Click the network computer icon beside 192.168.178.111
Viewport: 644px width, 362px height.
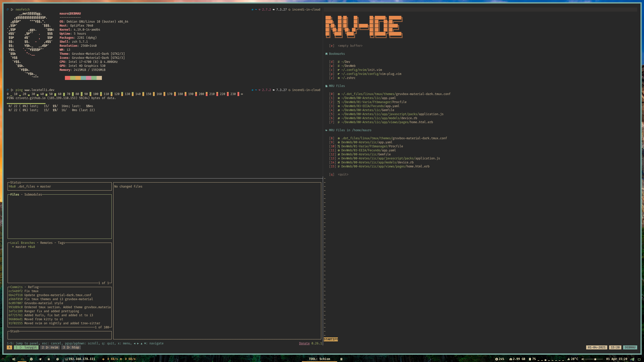point(66,359)
